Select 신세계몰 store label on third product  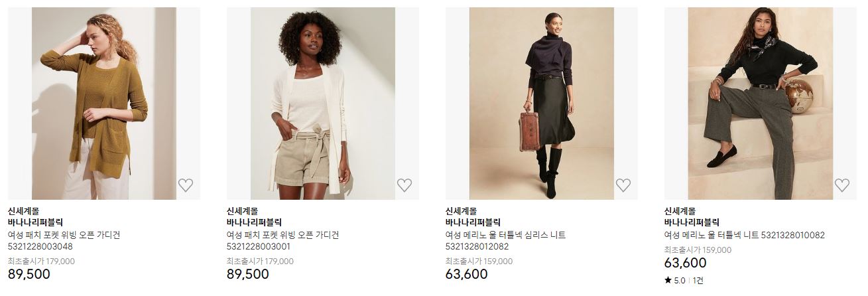click(461, 211)
